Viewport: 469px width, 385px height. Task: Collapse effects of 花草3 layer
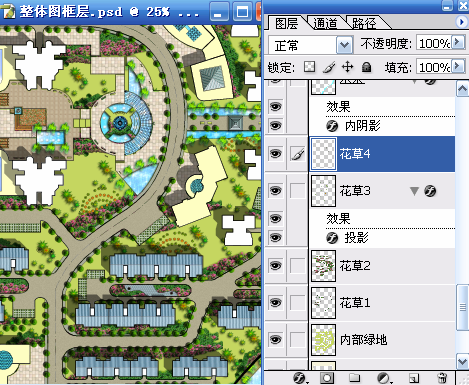point(414,191)
